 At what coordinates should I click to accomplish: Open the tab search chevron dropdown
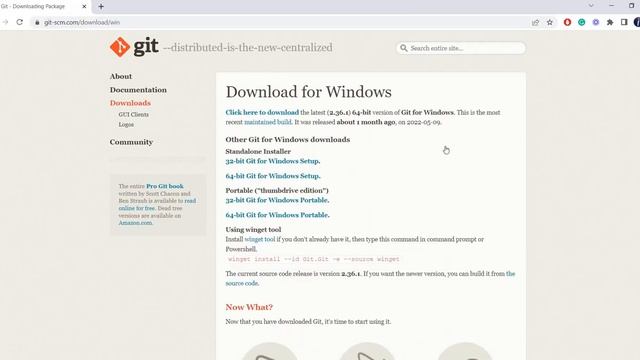tap(591, 6)
